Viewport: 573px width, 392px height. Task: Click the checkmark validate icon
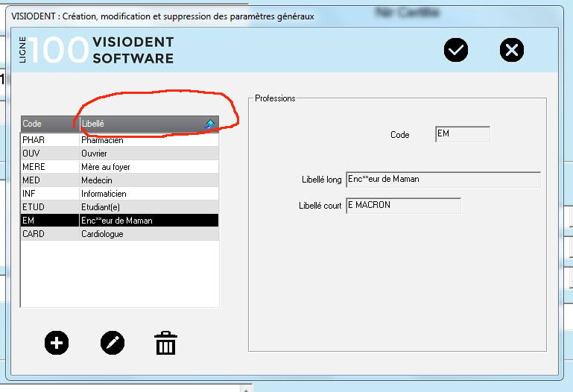[456, 50]
